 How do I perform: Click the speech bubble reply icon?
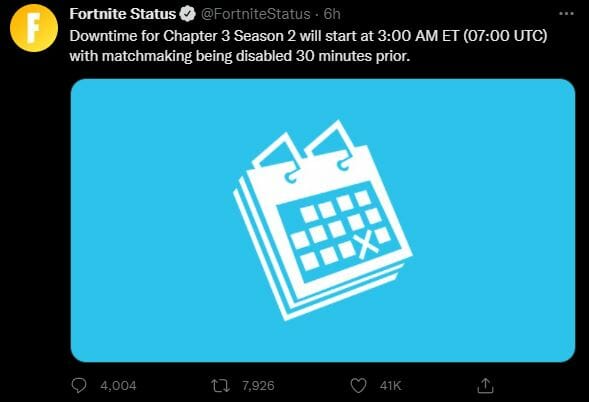point(79,385)
